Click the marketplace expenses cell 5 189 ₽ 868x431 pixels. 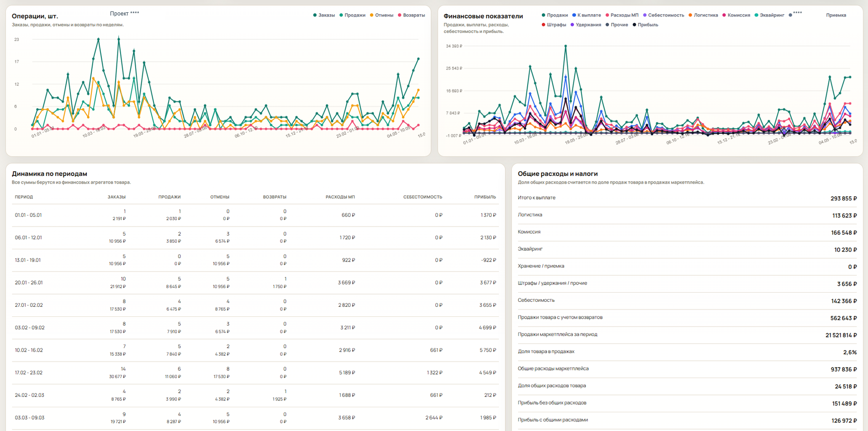click(x=347, y=373)
